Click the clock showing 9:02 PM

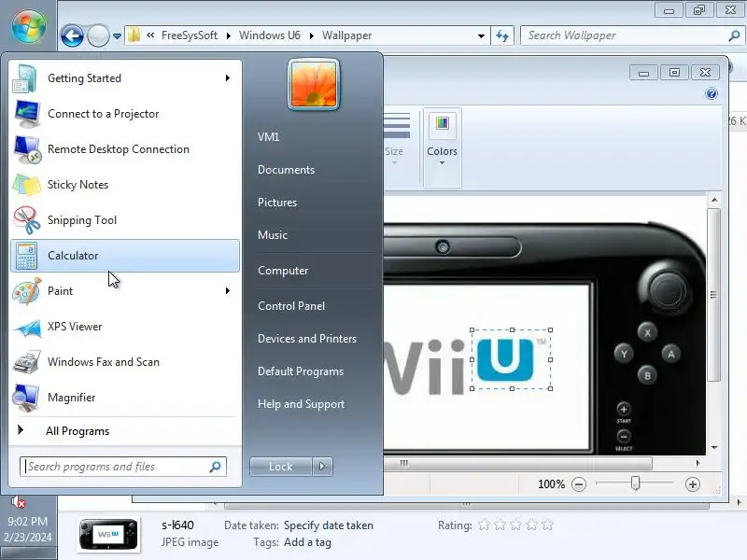[28, 522]
